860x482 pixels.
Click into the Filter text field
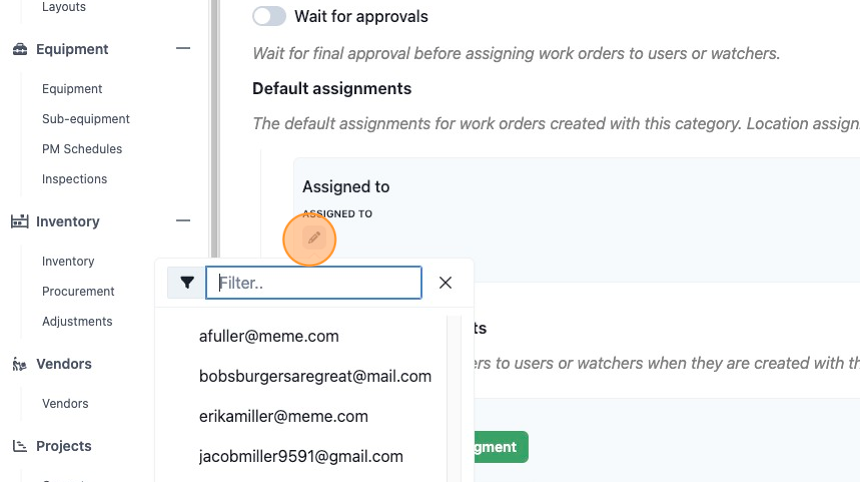coord(314,282)
